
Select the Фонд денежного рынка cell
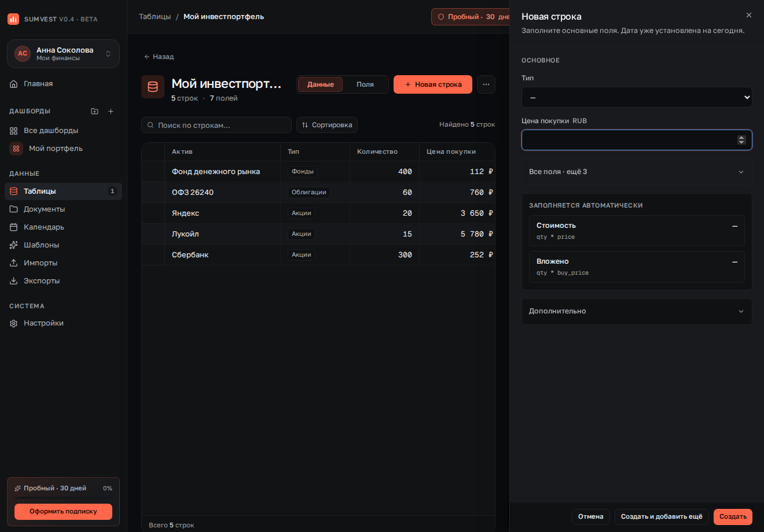(222, 172)
